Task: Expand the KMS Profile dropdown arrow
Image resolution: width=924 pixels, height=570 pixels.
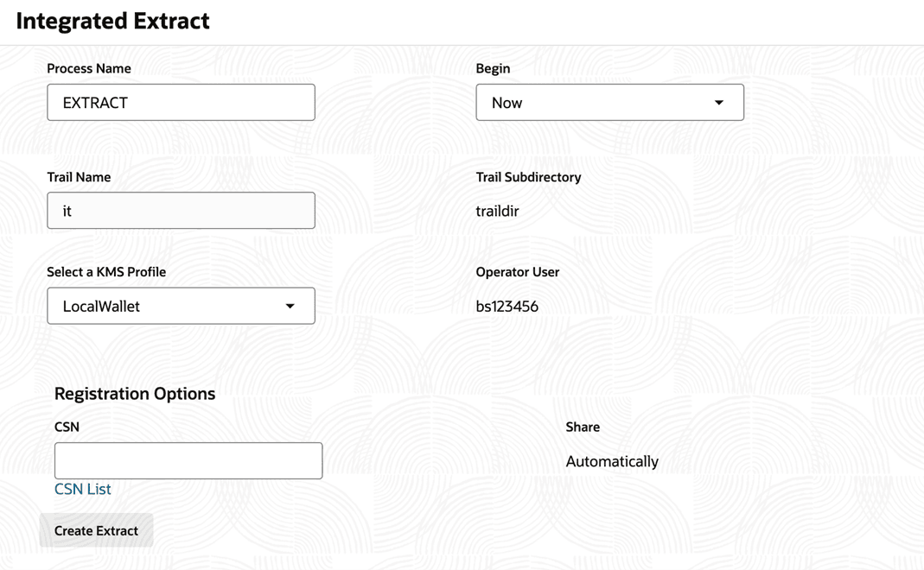Action: point(290,307)
